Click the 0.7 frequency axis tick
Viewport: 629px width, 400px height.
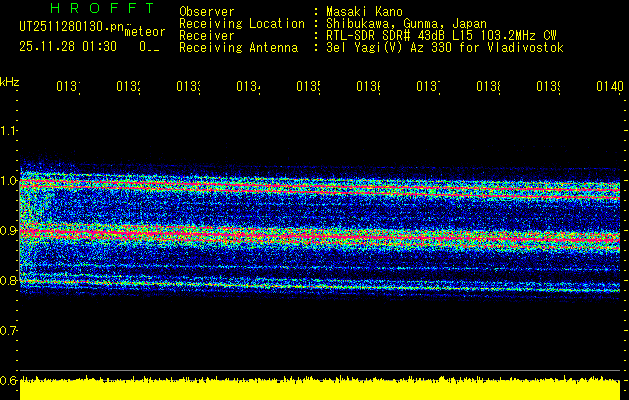(9, 331)
